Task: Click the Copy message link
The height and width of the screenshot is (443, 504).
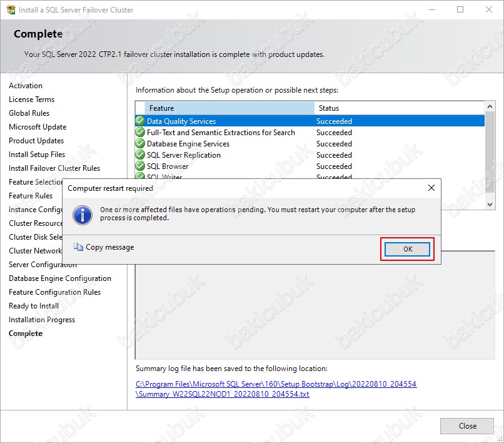Action: click(109, 247)
